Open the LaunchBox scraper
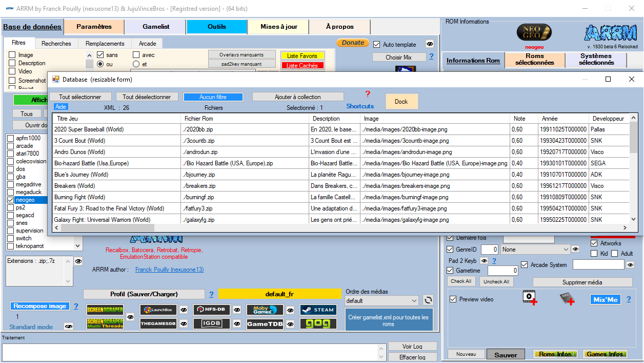Viewport: 644px width, 363px height. (158, 310)
